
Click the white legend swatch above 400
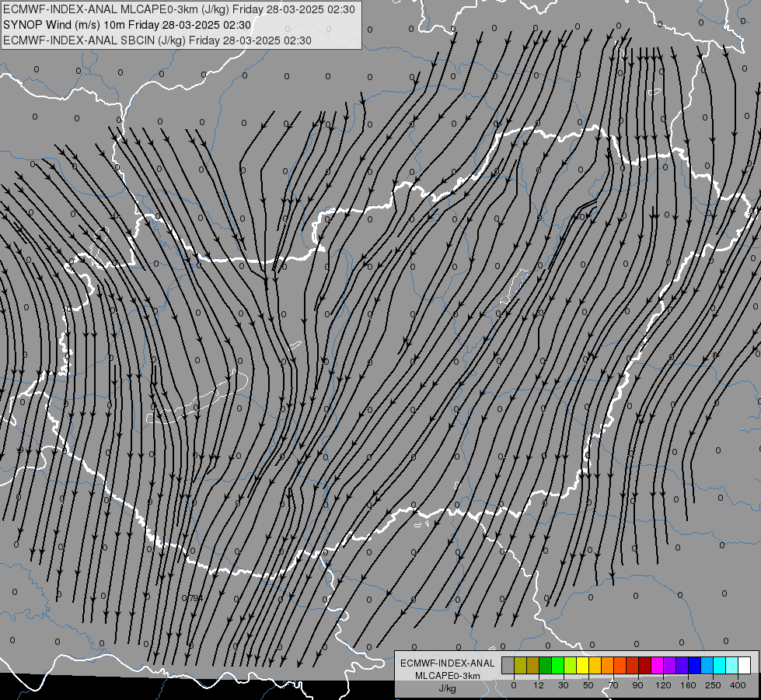click(x=744, y=665)
